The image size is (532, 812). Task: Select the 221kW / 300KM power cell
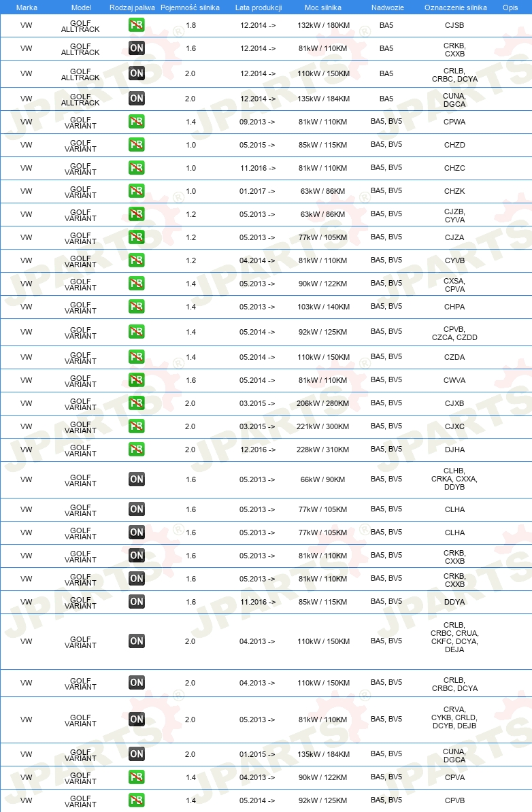[x=322, y=426]
